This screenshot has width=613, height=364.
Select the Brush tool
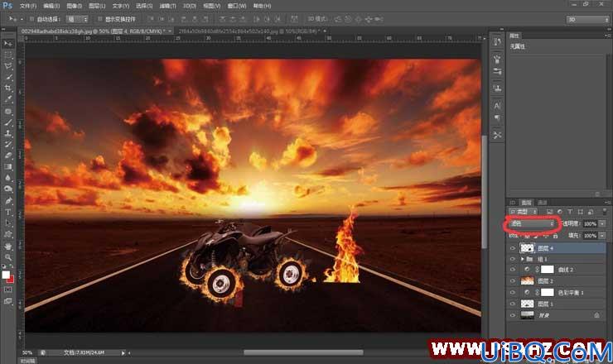7,122
